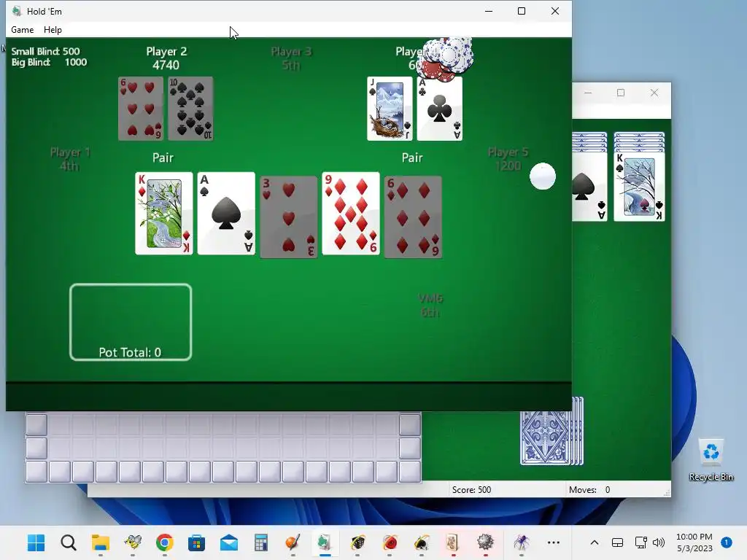Click the six of diamonds community card
The height and width of the screenshot is (560, 747).
point(413,217)
